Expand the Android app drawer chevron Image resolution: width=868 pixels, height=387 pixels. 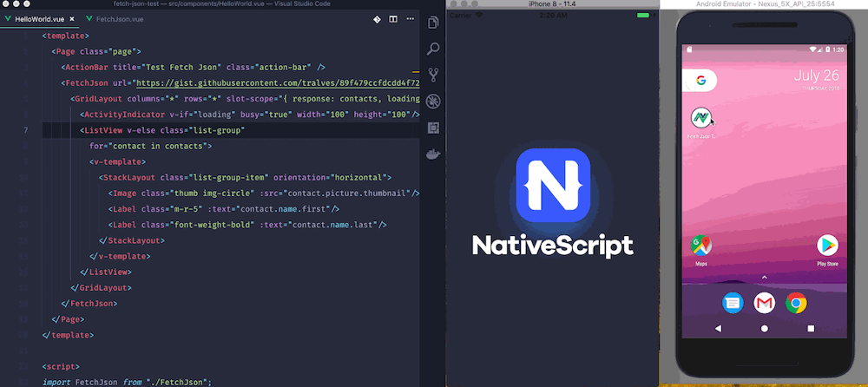click(764, 277)
